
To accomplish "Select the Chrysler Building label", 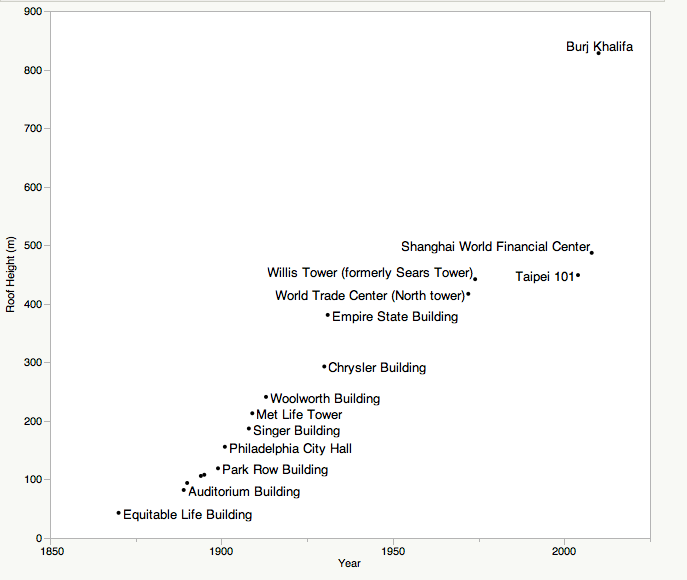I will [x=377, y=368].
